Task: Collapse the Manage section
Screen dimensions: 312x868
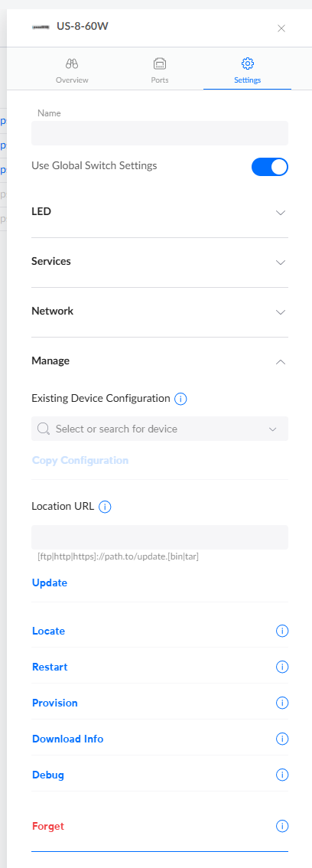Action: (x=160, y=361)
